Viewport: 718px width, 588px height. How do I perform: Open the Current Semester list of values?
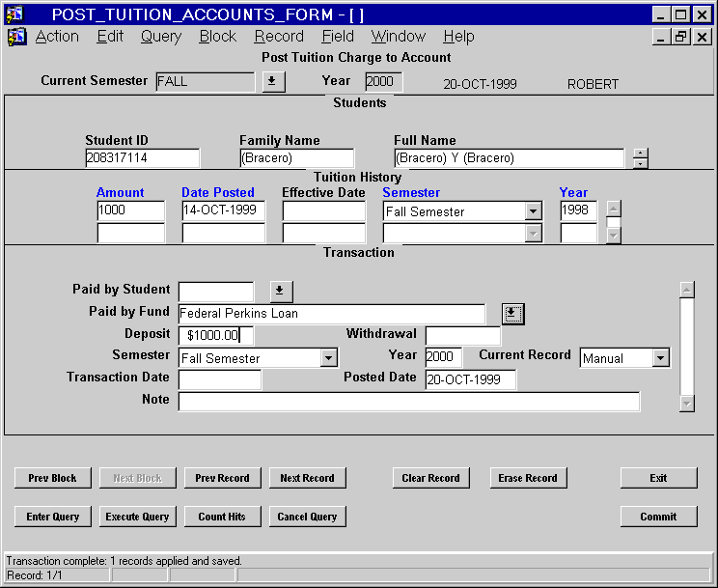[273, 81]
